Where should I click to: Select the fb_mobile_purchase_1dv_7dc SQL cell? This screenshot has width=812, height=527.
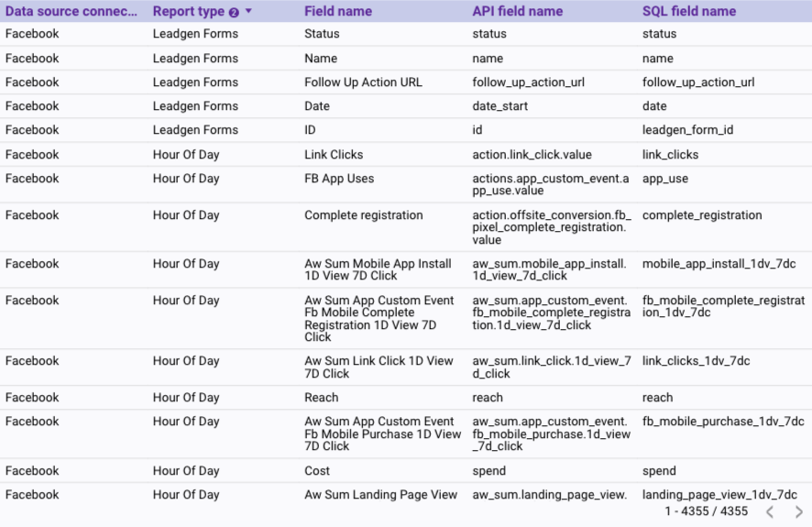pyautogui.click(x=723, y=422)
